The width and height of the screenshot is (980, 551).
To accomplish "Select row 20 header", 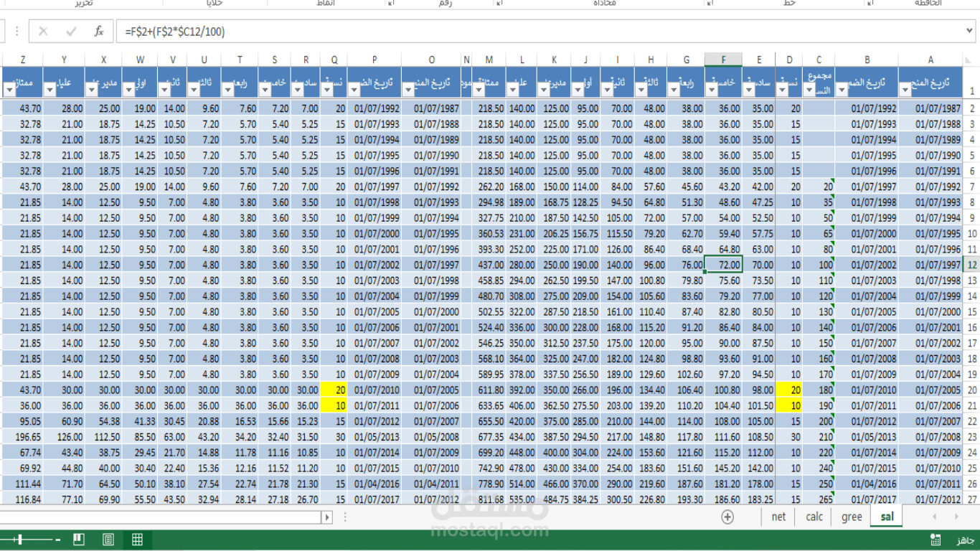I will pos(972,390).
